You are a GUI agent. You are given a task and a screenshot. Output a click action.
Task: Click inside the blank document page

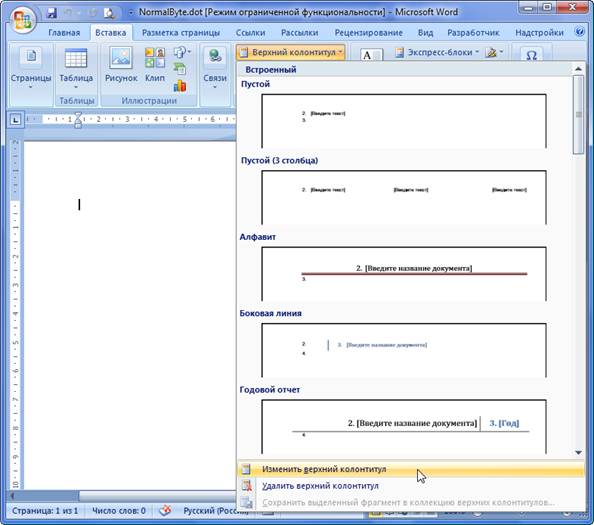coord(129,314)
